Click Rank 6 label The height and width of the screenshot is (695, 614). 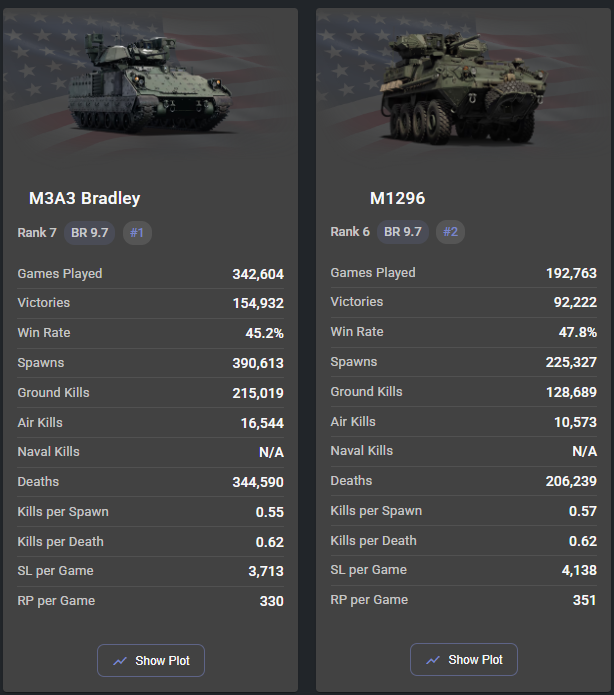350,232
